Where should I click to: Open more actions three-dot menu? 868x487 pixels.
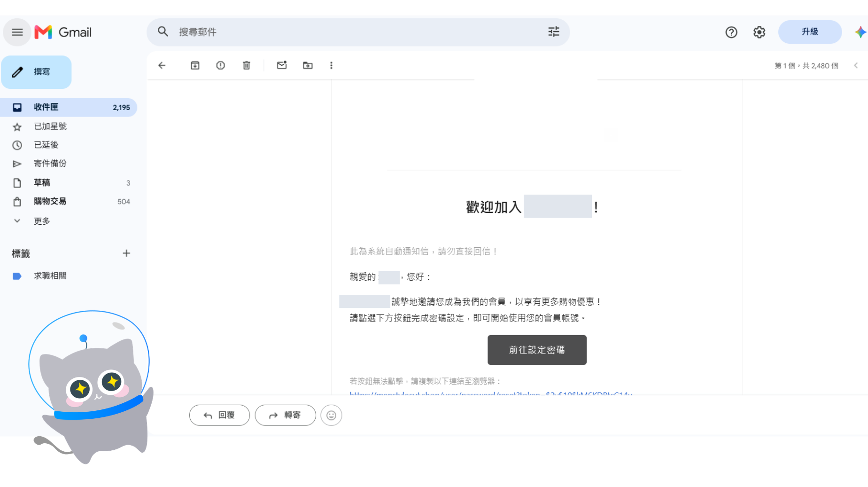(x=331, y=65)
